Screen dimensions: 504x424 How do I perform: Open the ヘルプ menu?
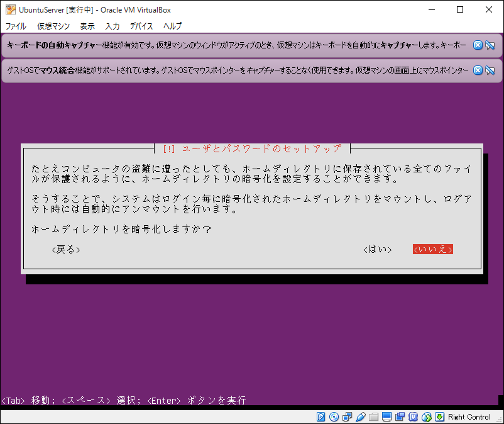pyautogui.click(x=171, y=26)
